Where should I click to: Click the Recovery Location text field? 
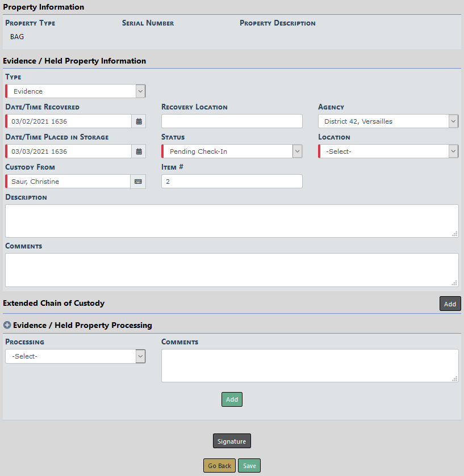point(232,121)
